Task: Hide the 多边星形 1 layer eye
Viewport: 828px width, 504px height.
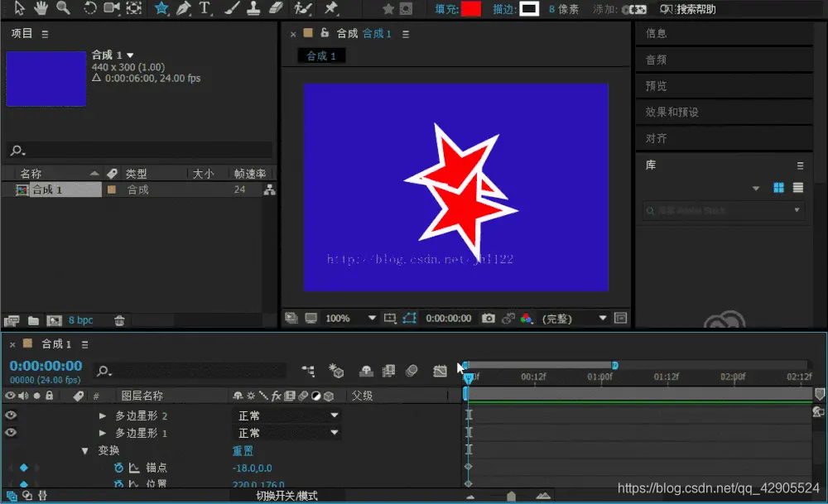Action: point(11,433)
